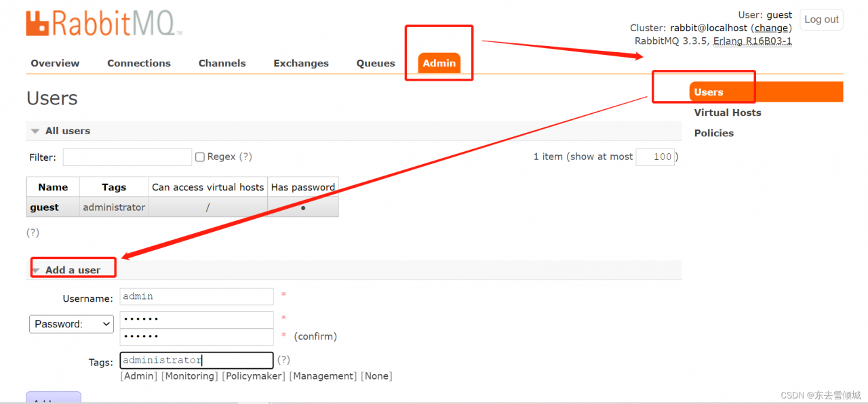Image resolution: width=868 pixels, height=404 pixels.
Task: Open Policies in the admin sidebar
Action: (x=714, y=133)
